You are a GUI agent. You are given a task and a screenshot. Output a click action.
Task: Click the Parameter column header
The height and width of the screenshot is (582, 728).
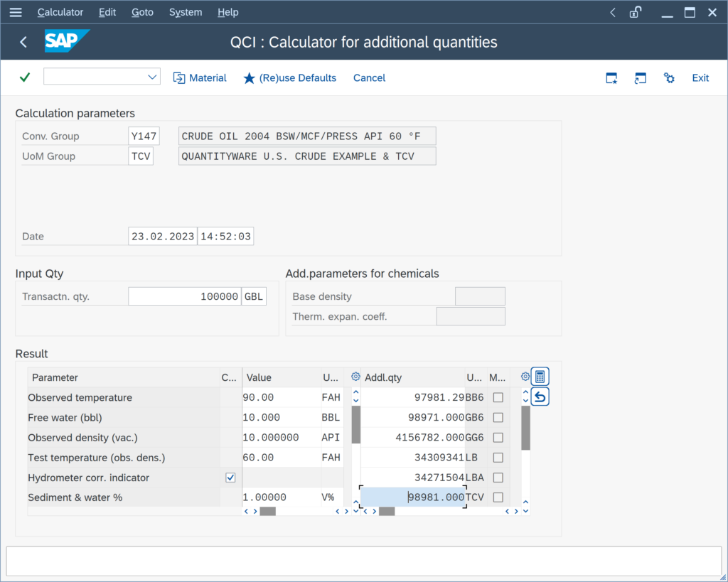tap(124, 377)
